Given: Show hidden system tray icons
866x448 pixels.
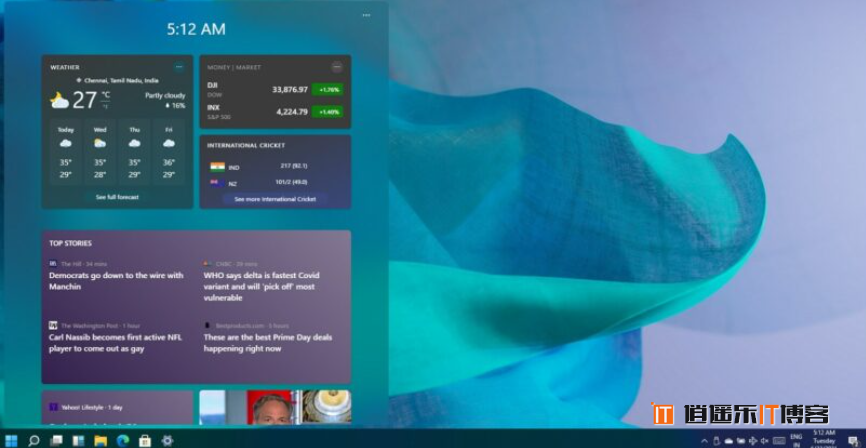Looking at the screenshot, I should pos(704,441).
